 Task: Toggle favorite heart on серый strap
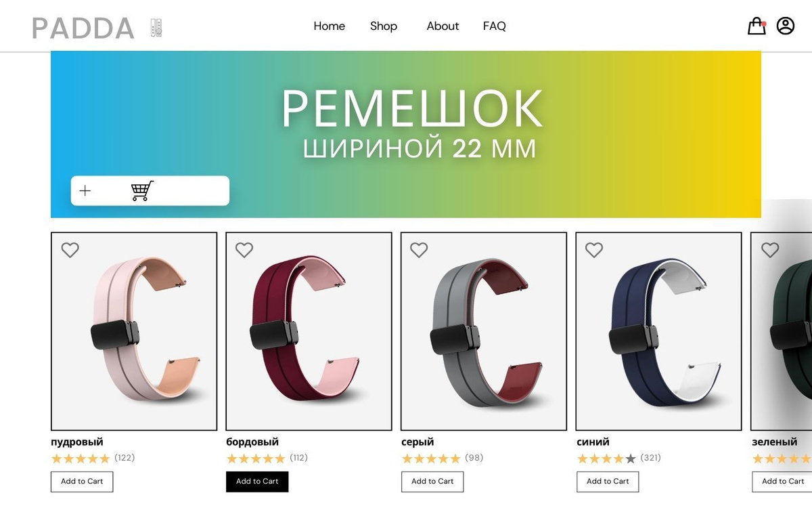419,250
